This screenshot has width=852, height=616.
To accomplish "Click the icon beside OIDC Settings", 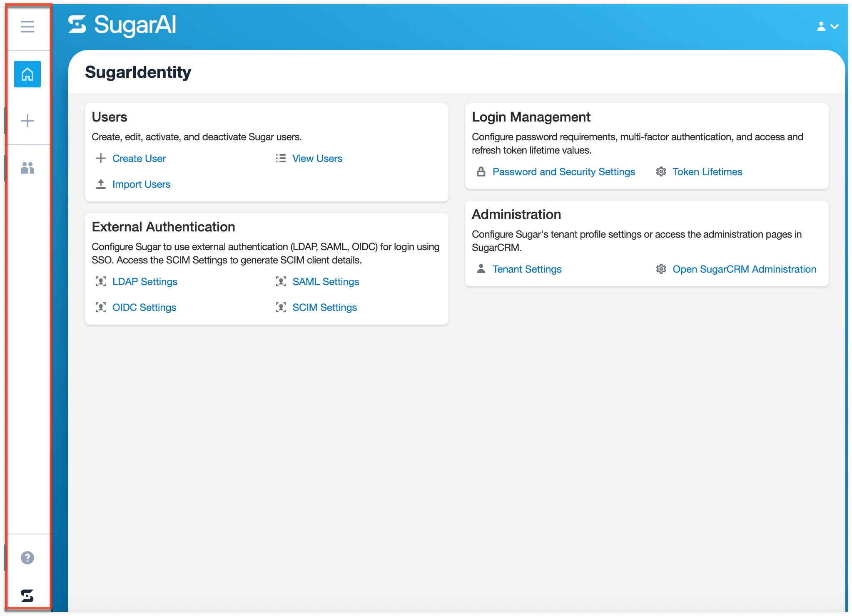I will [101, 307].
